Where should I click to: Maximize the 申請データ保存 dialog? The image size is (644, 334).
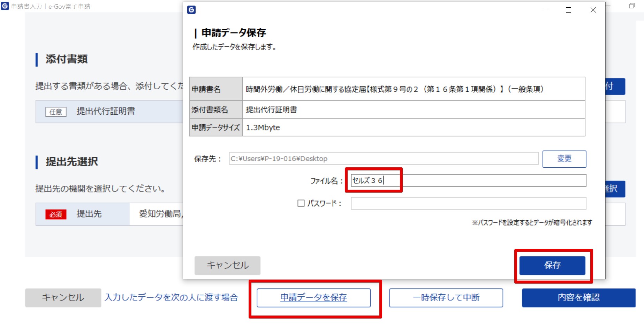568,10
